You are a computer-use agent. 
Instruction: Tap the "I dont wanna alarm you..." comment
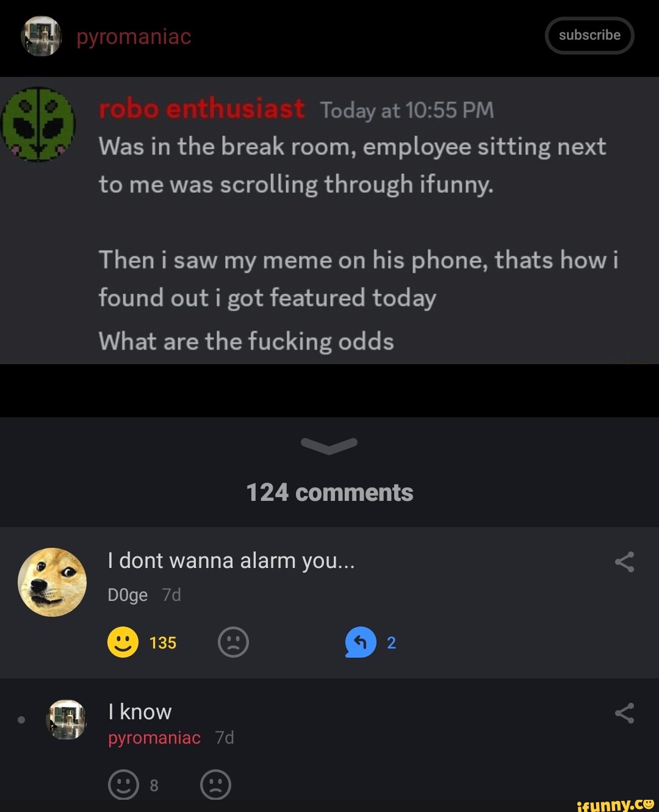231,561
